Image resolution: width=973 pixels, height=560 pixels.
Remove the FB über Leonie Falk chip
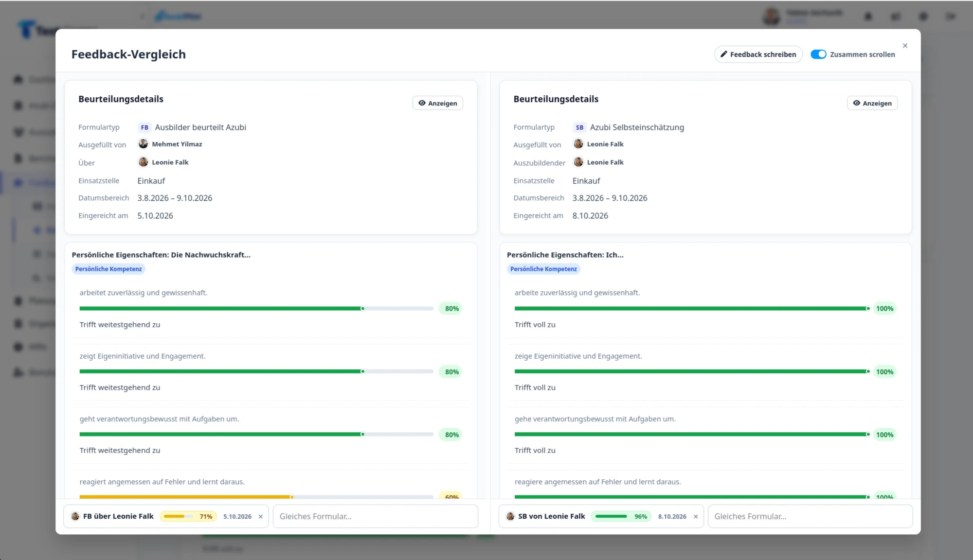tap(261, 516)
